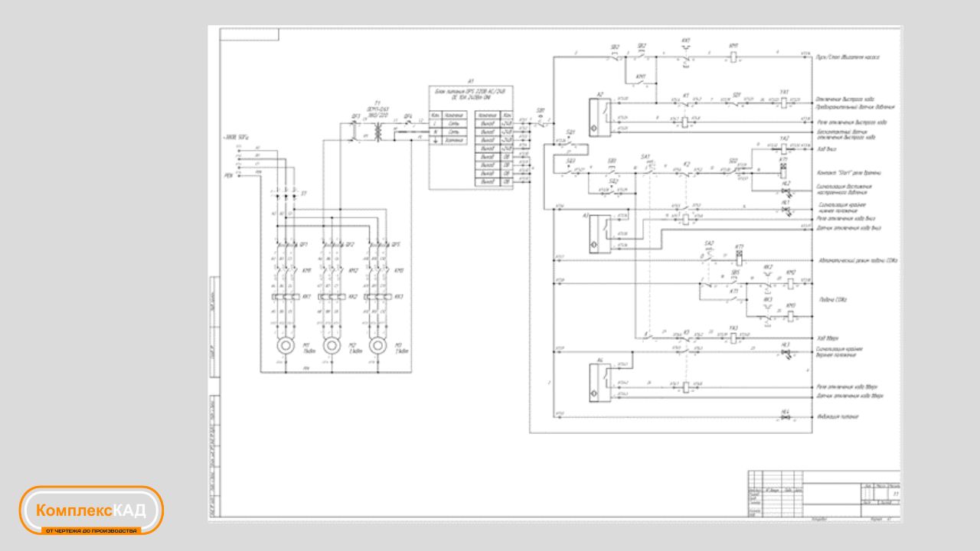Click the M2 motor symbol

click(332, 346)
